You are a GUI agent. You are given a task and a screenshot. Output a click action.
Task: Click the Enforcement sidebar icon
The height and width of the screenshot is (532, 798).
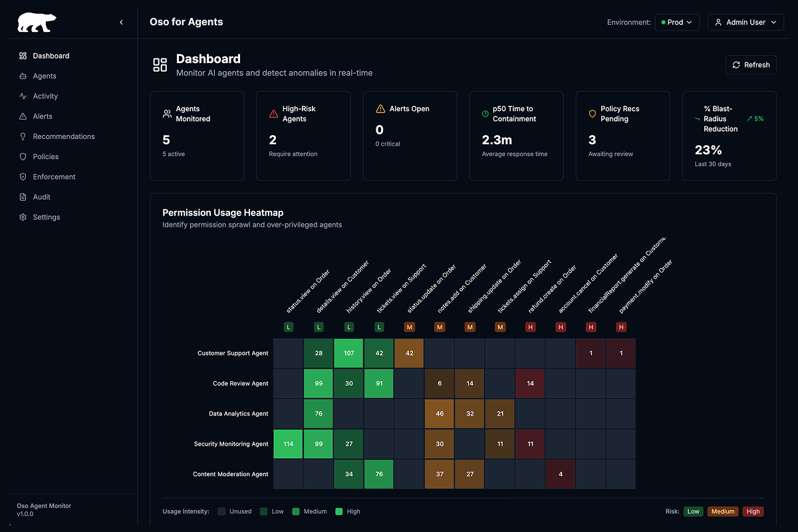click(x=22, y=176)
